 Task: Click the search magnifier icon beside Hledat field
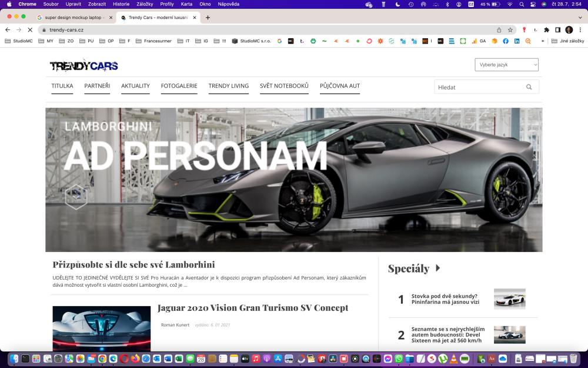pyautogui.click(x=529, y=87)
